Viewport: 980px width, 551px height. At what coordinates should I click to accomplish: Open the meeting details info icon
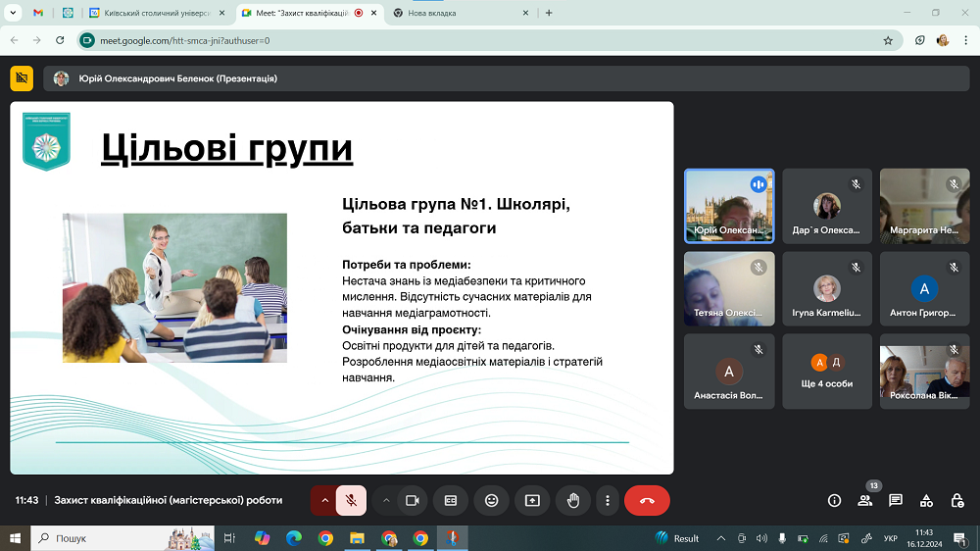[834, 500]
